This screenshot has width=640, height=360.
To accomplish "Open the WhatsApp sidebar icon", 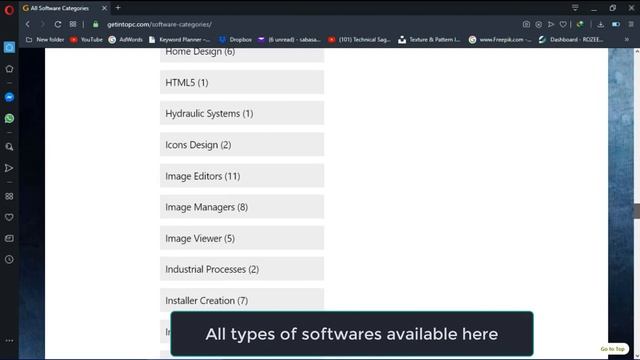I will click(x=9, y=118).
